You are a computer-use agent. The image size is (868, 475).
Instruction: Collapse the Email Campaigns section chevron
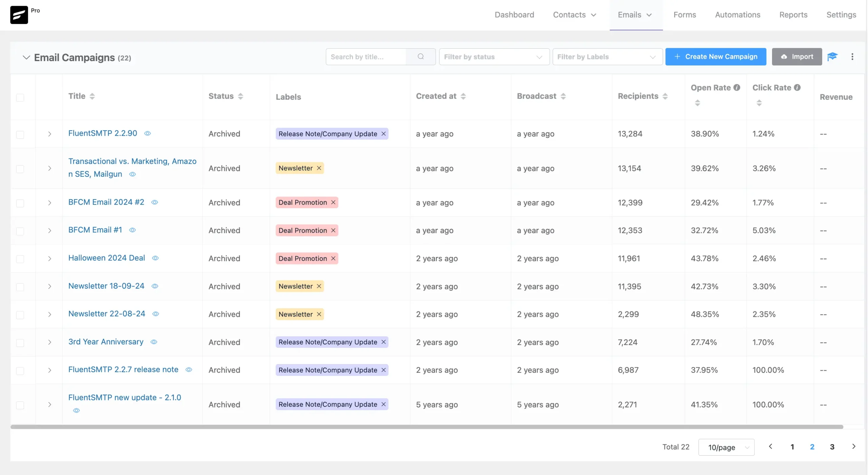pyautogui.click(x=26, y=57)
